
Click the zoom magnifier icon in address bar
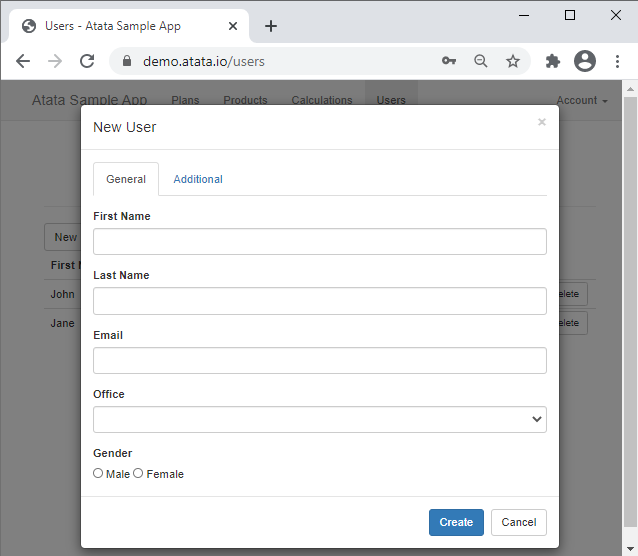pyautogui.click(x=481, y=61)
